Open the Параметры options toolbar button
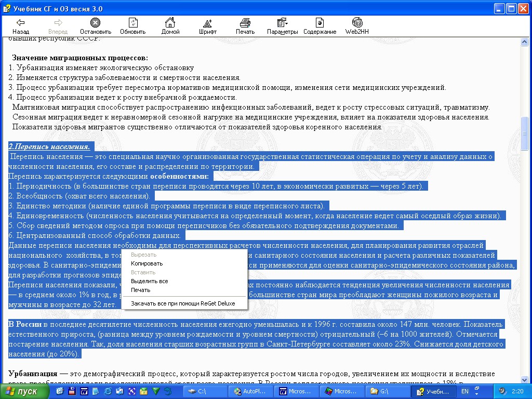 (x=282, y=26)
